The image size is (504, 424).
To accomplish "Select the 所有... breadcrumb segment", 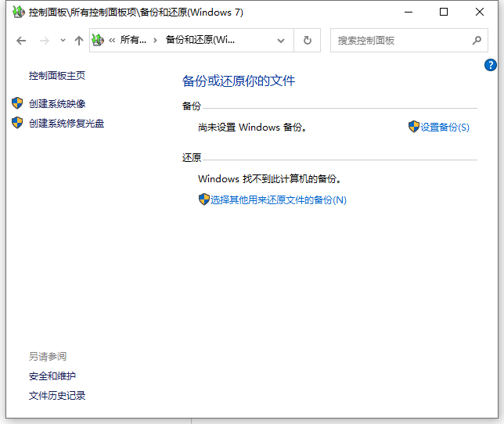I will pyautogui.click(x=133, y=40).
